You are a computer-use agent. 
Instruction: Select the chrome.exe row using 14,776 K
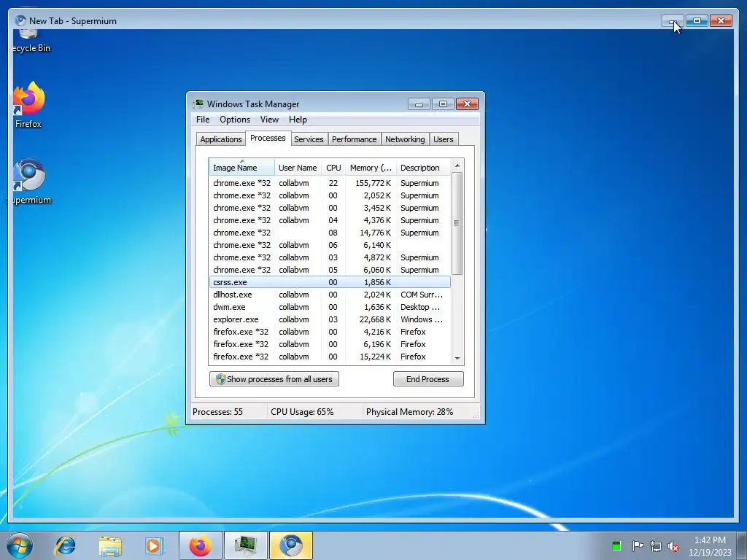tap(330, 233)
